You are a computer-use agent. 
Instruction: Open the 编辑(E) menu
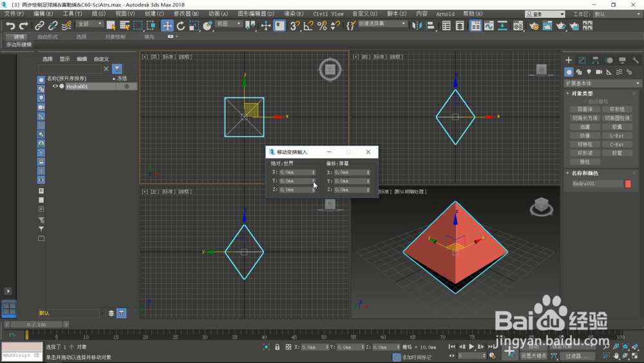click(43, 14)
